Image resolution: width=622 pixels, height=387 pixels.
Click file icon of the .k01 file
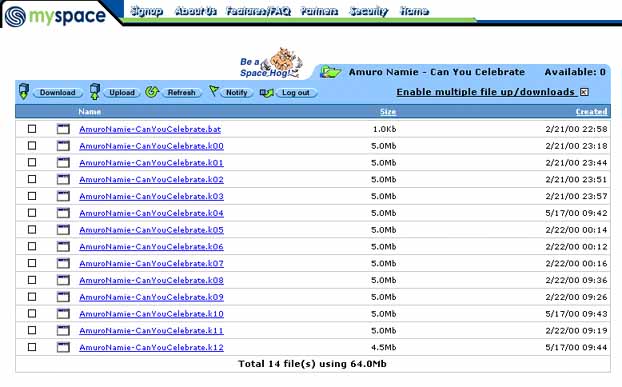pyautogui.click(x=63, y=163)
